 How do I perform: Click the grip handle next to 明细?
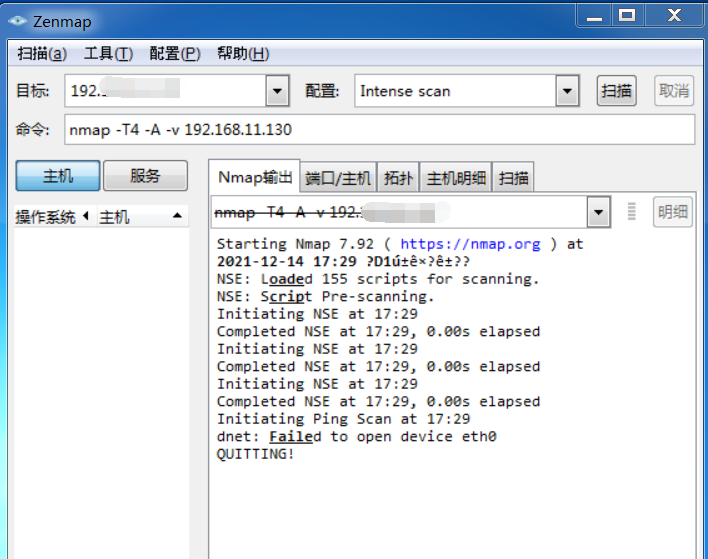pos(632,211)
